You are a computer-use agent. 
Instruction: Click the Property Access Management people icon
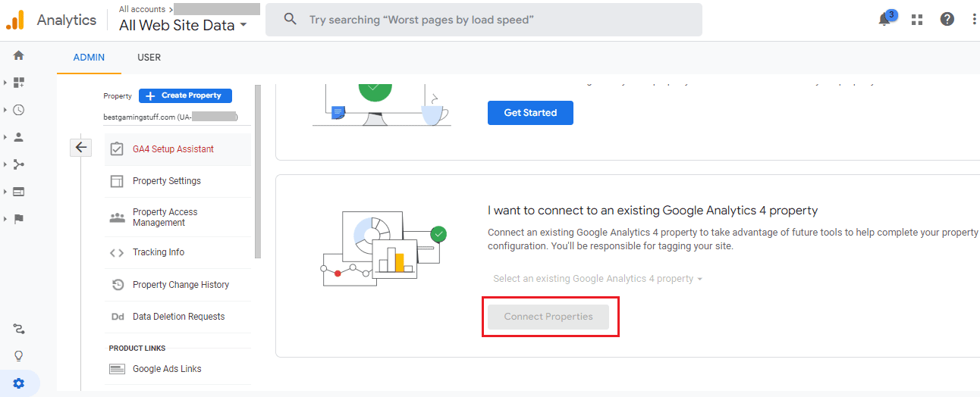click(117, 217)
